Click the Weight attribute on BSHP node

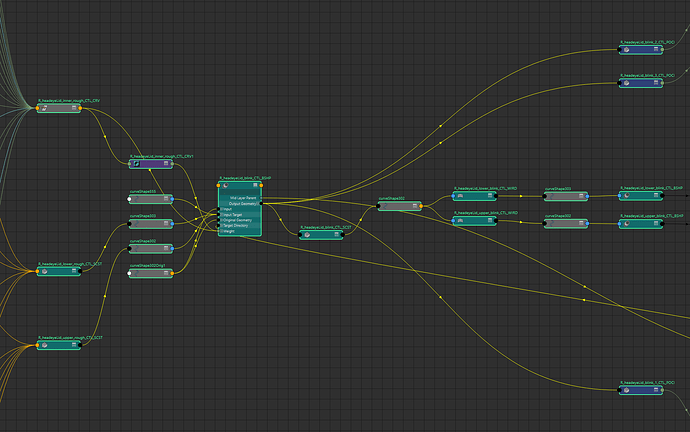tap(230, 232)
